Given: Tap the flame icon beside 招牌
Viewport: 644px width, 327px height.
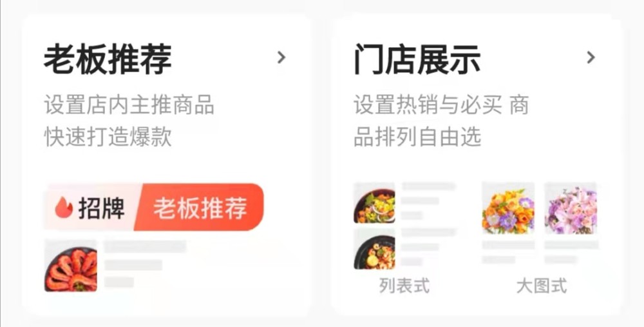Looking at the screenshot, I should [64, 207].
